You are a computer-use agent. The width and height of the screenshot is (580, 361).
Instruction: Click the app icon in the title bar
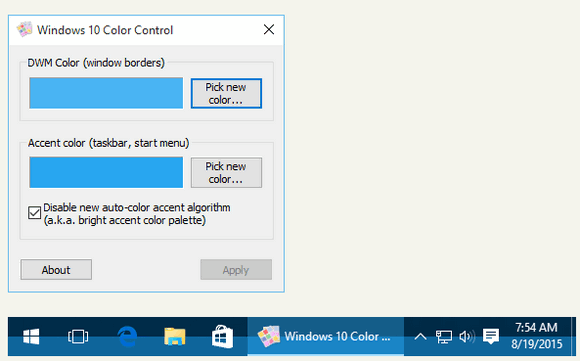tap(24, 30)
